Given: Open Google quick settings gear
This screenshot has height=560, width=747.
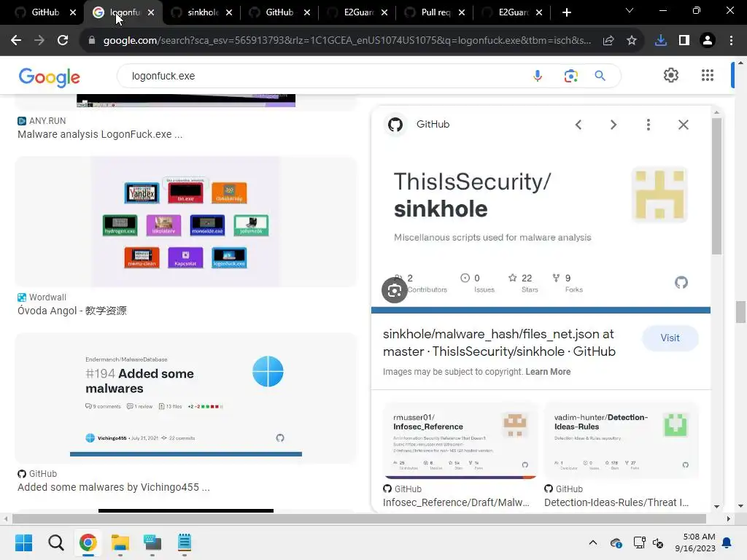Looking at the screenshot, I should coord(671,75).
